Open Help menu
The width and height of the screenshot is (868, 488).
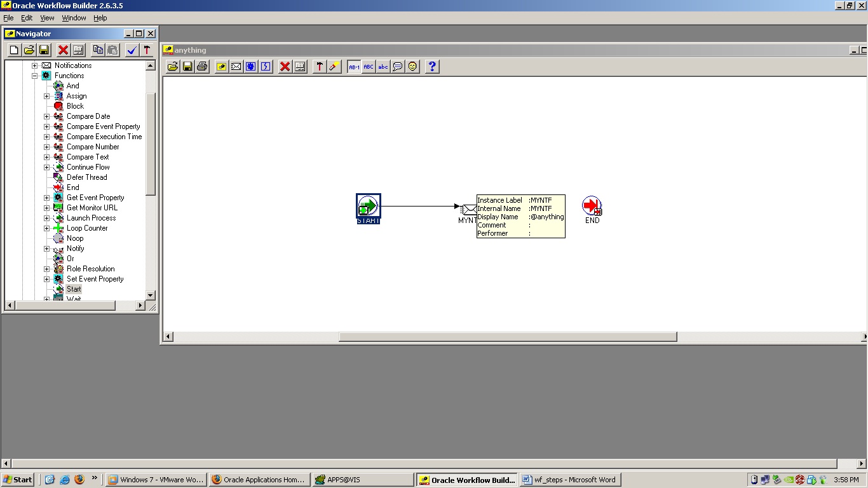coord(100,18)
